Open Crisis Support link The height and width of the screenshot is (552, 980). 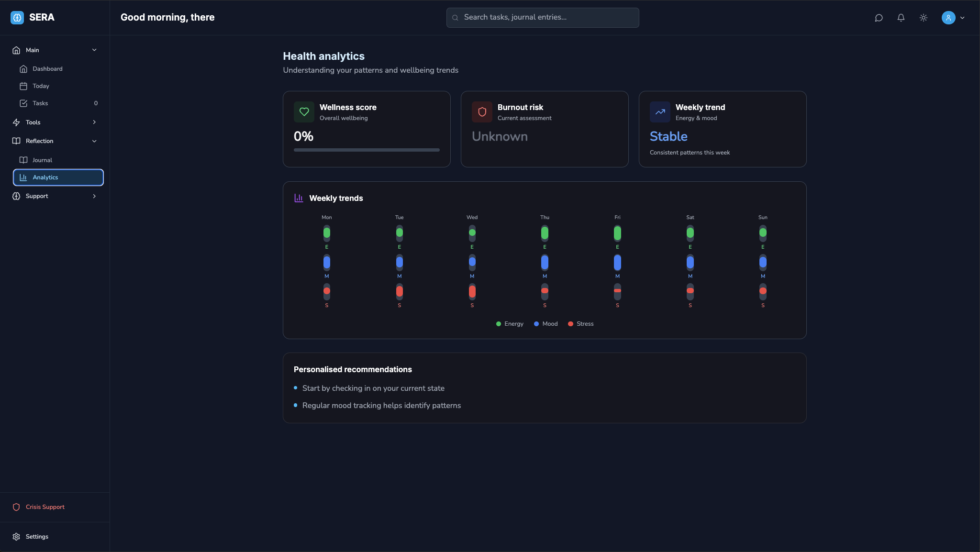45,507
